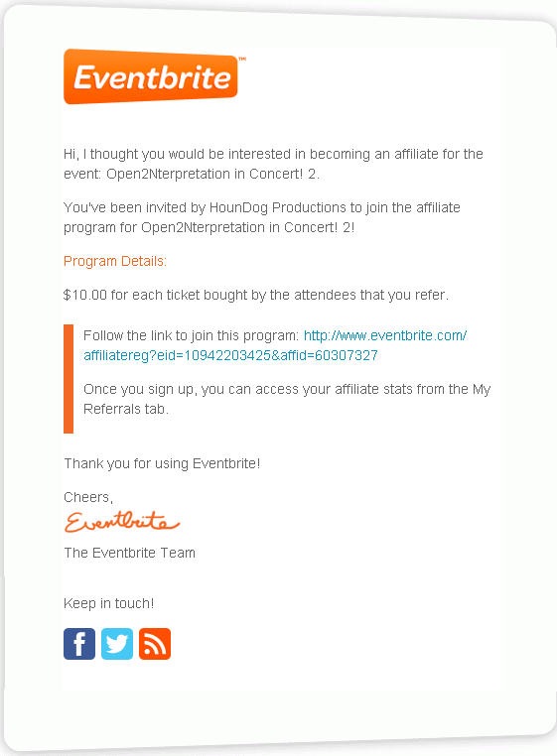
Task: Click the "Hi, I thought you" greeting line
Action: [x=273, y=154]
